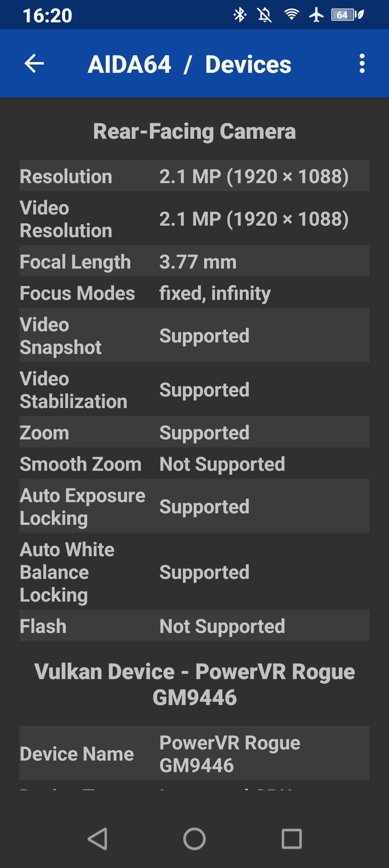The height and width of the screenshot is (868, 389).
Task: Tap the muted notifications bell icon
Action: pyautogui.click(x=265, y=15)
